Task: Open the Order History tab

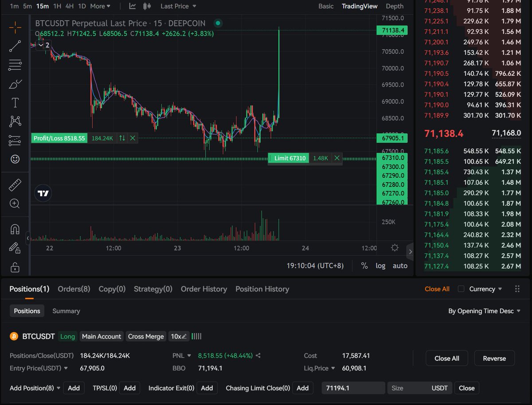Action: 204,289
